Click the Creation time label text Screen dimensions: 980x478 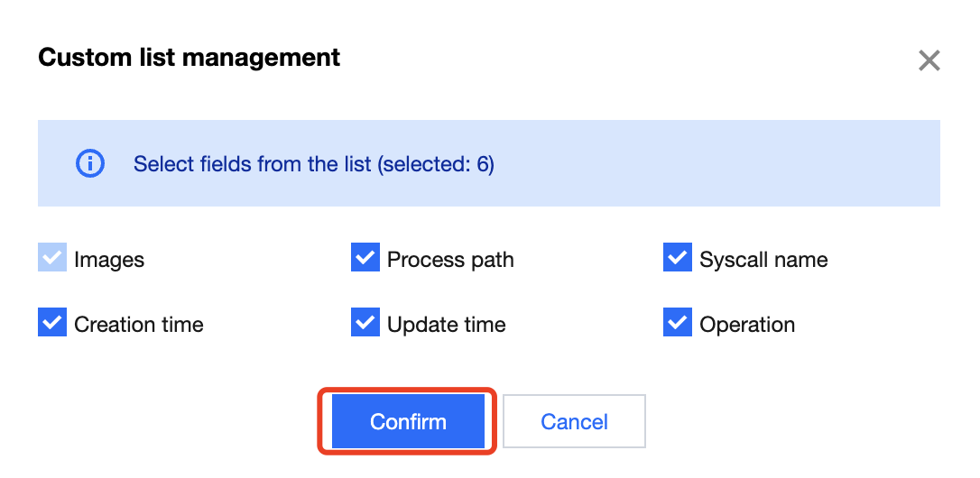[139, 325]
